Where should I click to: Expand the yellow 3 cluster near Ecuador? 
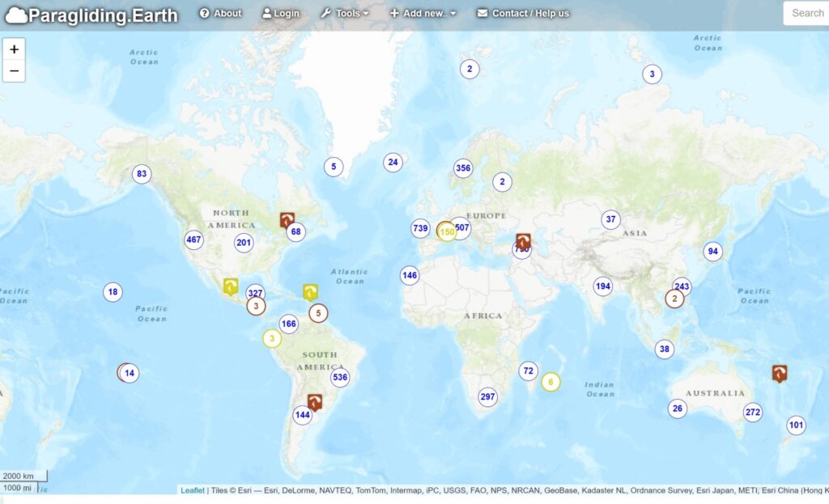[272, 338]
